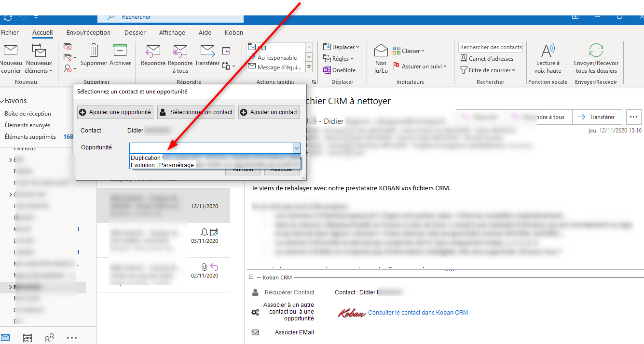Click the ignore conversation icon
The image size is (644, 344).
coord(68,47)
